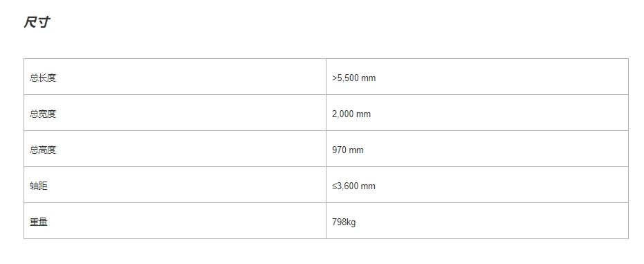Select the 总高度 row label
The width and height of the screenshot is (644, 264).
click(x=43, y=150)
